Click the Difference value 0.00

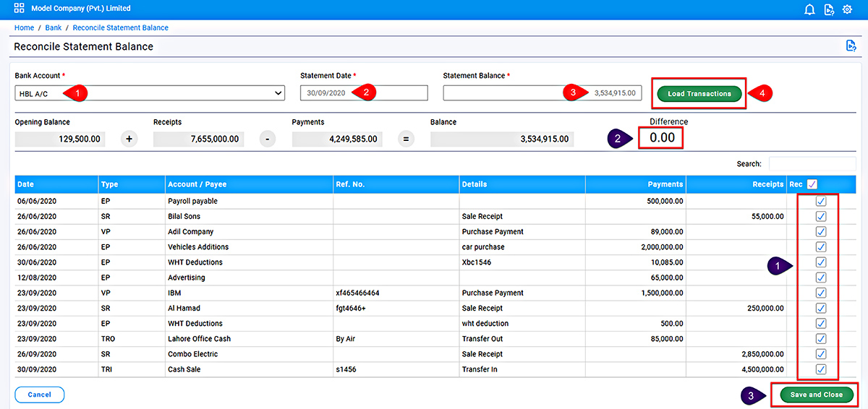tap(662, 137)
